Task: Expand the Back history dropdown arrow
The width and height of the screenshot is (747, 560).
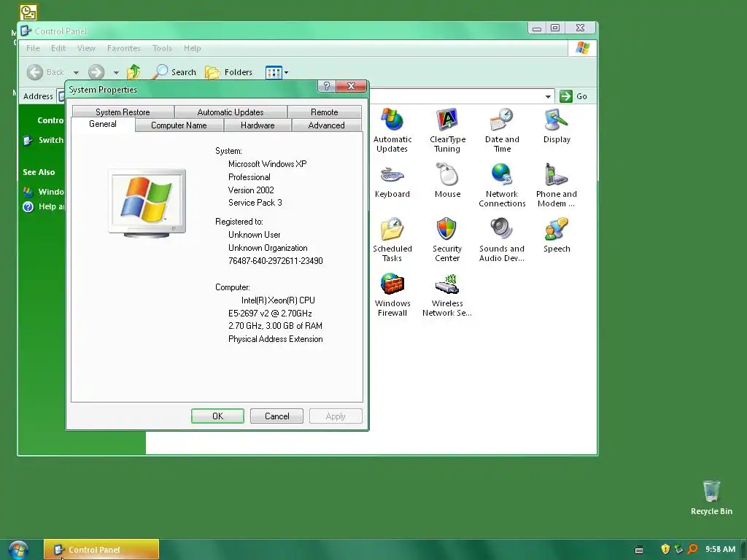Action: tap(76, 72)
